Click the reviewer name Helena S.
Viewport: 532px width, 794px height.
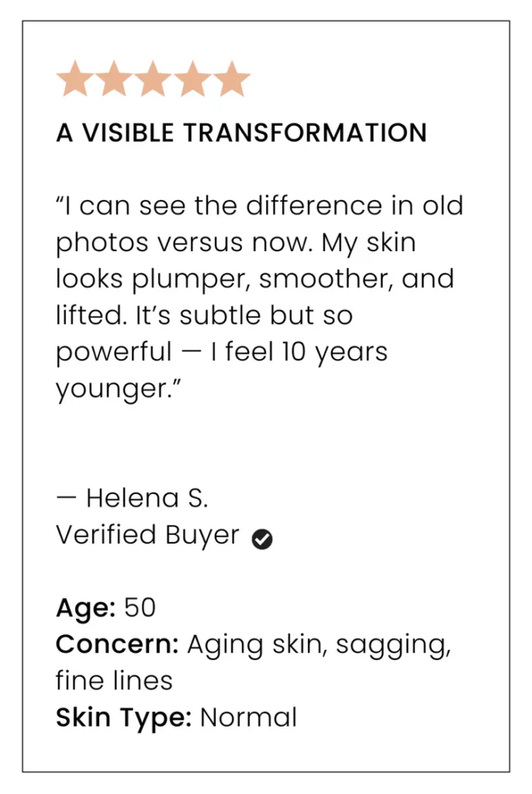(x=147, y=498)
